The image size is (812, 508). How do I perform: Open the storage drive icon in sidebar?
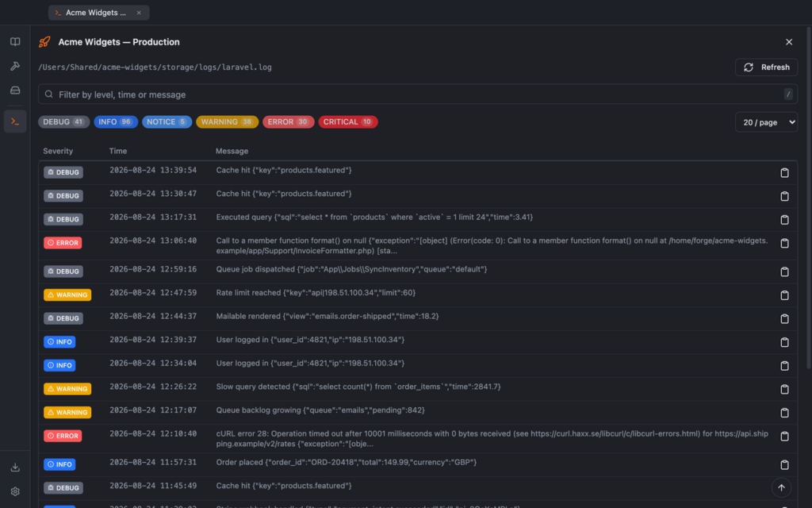click(x=15, y=90)
